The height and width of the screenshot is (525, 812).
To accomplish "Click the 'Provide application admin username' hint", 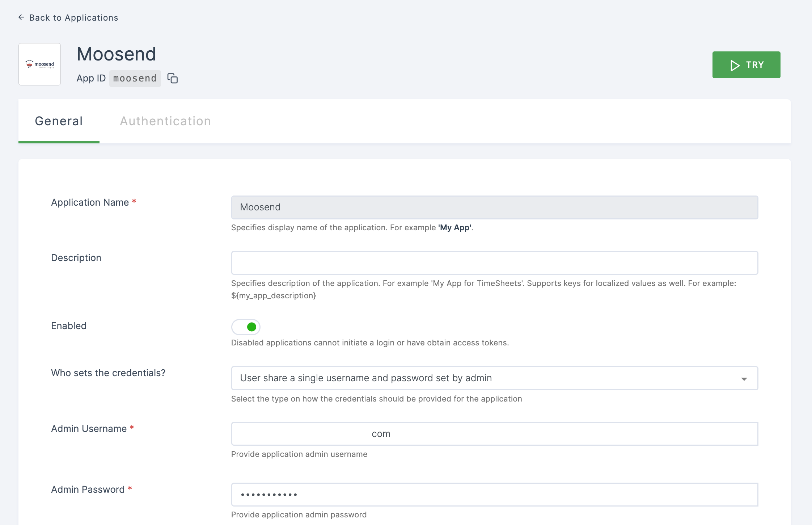I will [x=299, y=454].
